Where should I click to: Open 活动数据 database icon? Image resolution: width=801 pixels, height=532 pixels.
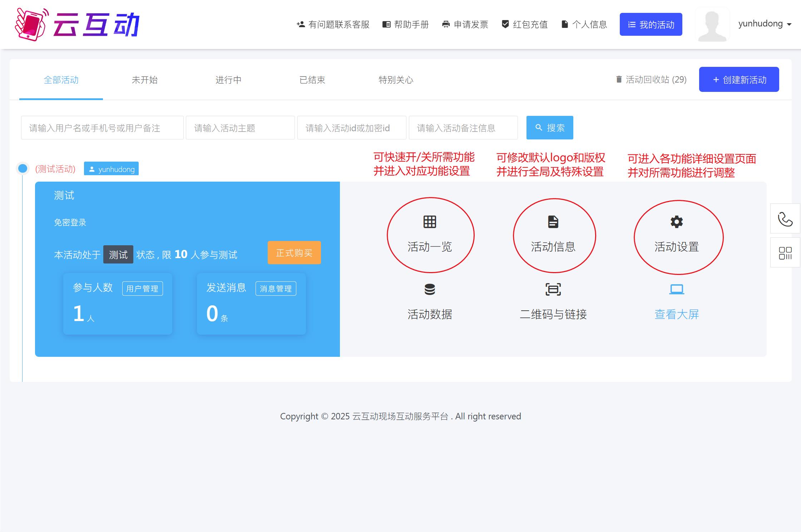tap(430, 289)
